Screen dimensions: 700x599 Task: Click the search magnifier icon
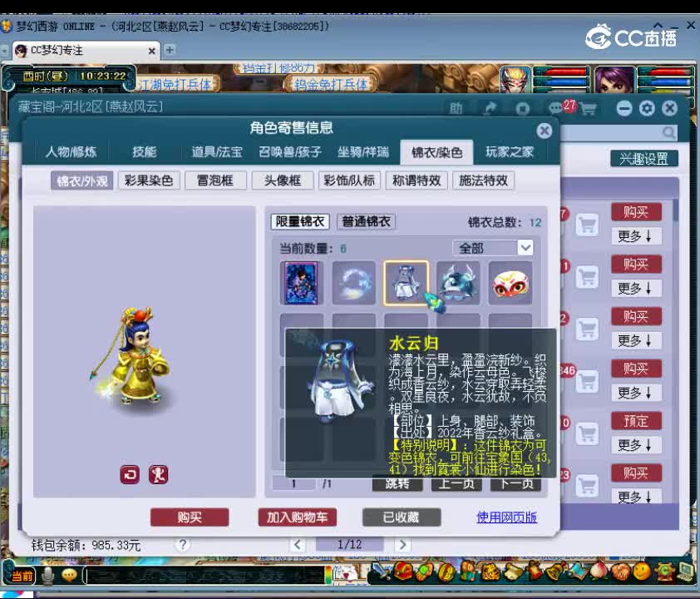(x=668, y=132)
